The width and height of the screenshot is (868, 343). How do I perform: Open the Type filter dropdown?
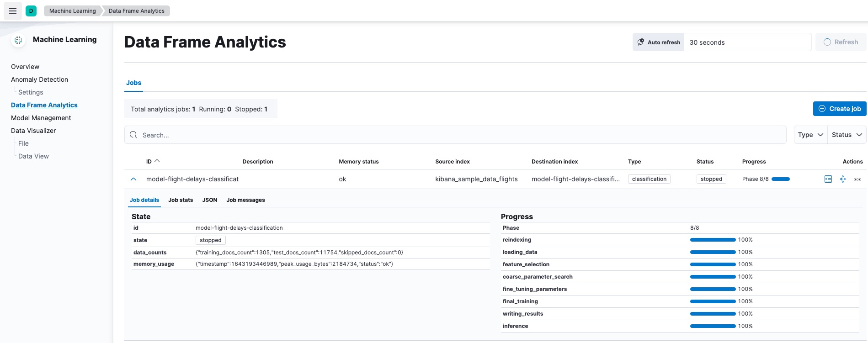[810, 135]
